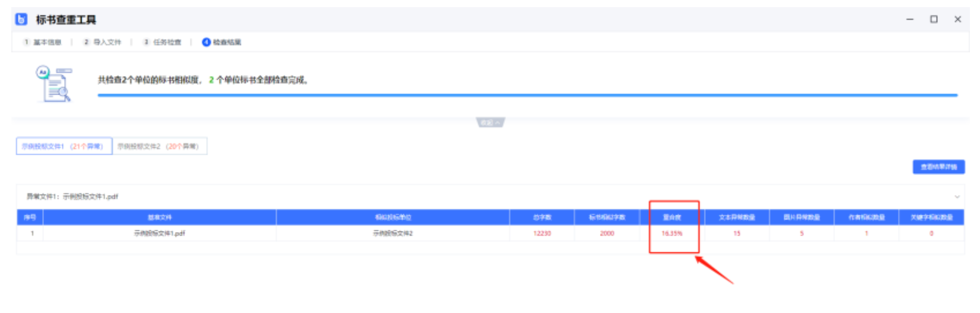Maximize the 标书查重工具 window
Viewport: 980px width, 313px height.
(x=934, y=20)
